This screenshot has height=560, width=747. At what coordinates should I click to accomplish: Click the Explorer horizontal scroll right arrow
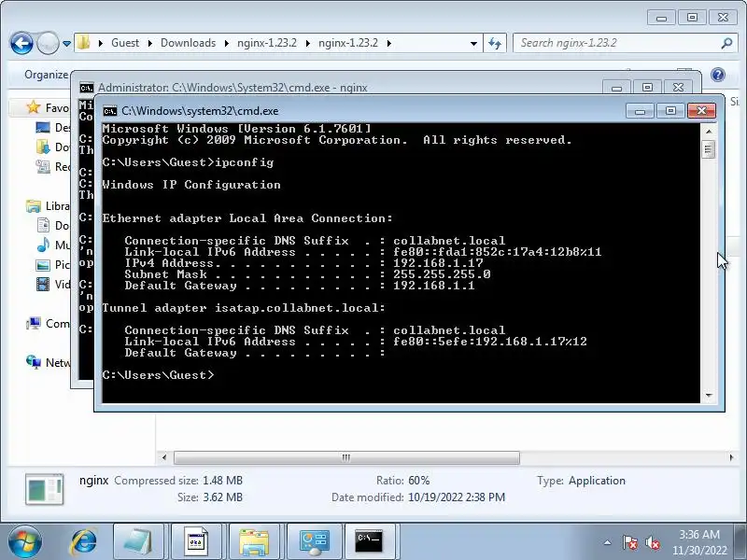pos(731,457)
